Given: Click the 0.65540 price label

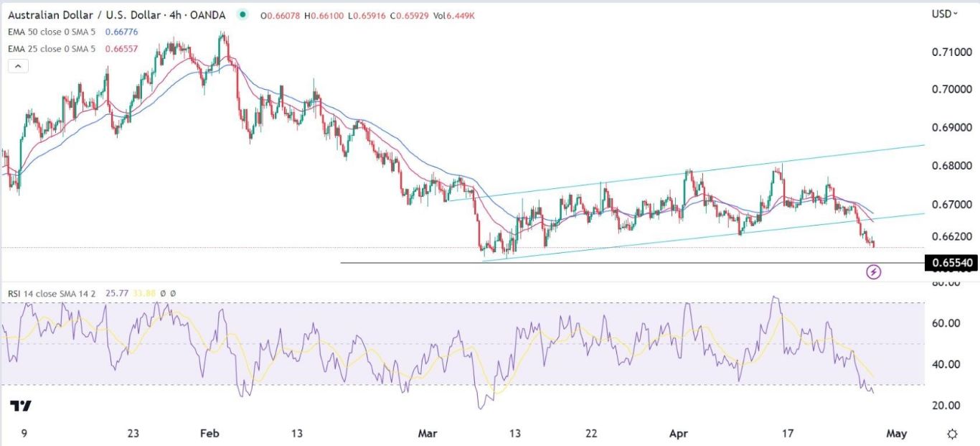Looking at the screenshot, I should pos(952,263).
